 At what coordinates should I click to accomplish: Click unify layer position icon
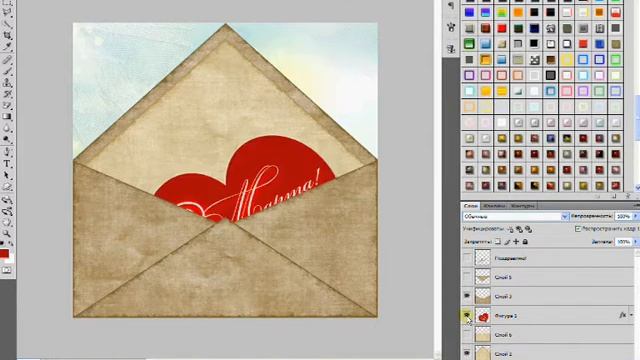coord(511,229)
